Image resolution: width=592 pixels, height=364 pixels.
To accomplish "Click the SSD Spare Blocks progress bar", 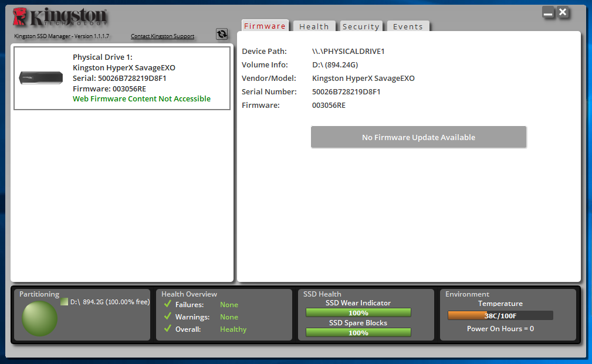I will click(358, 333).
